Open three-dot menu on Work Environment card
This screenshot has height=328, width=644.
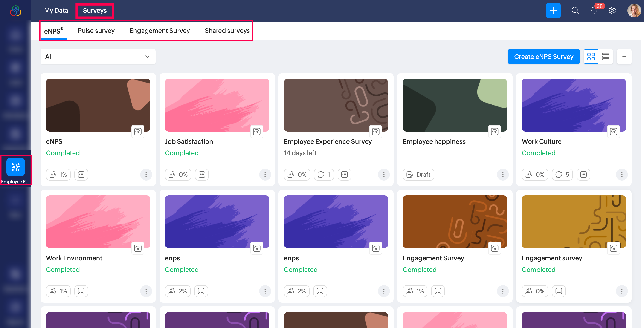(x=146, y=291)
